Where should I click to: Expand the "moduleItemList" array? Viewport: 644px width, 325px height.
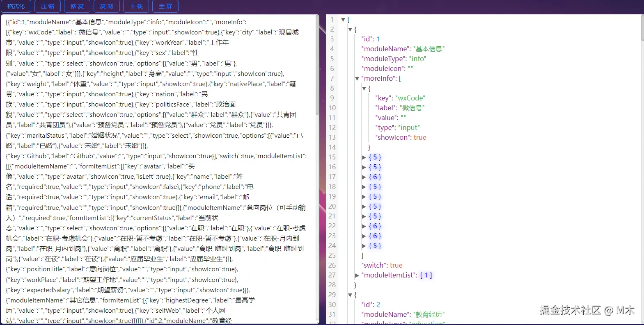coord(357,275)
